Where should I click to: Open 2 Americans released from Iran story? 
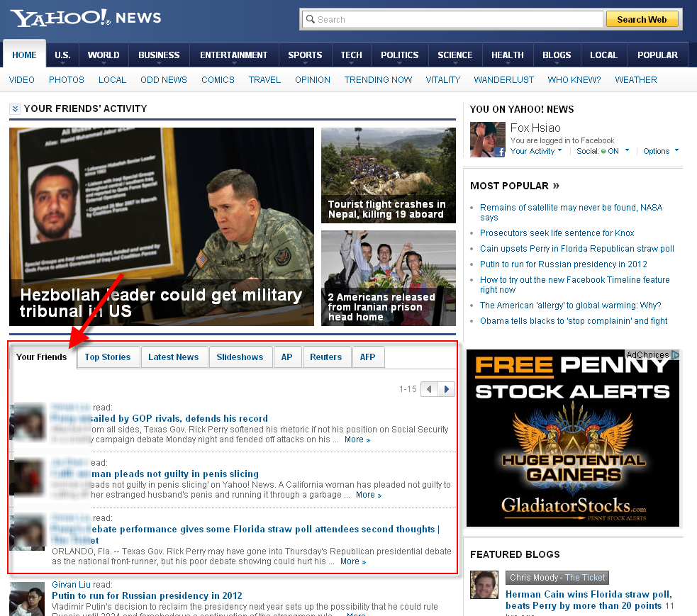coord(389,278)
